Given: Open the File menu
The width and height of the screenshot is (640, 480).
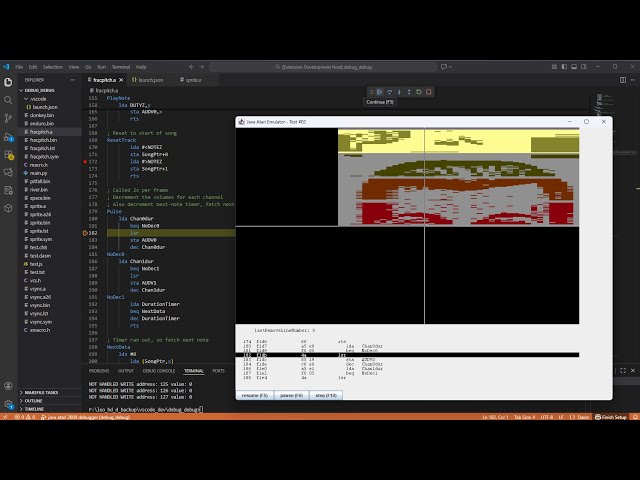Looking at the screenshot, I should 19,67.
